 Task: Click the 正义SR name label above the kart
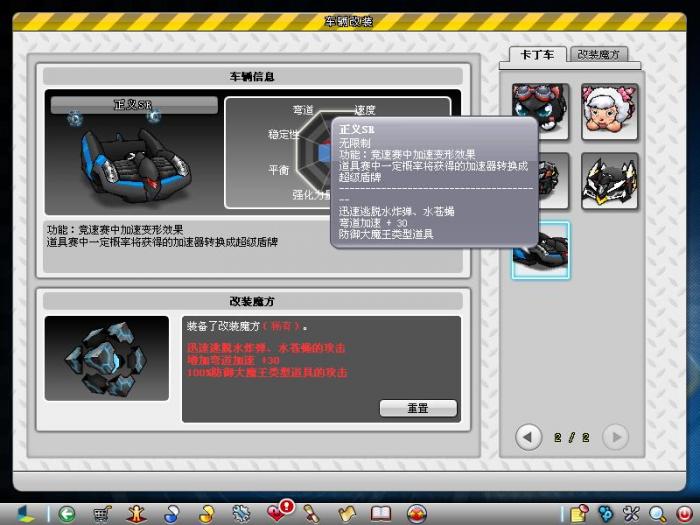(x=134, y=105)
